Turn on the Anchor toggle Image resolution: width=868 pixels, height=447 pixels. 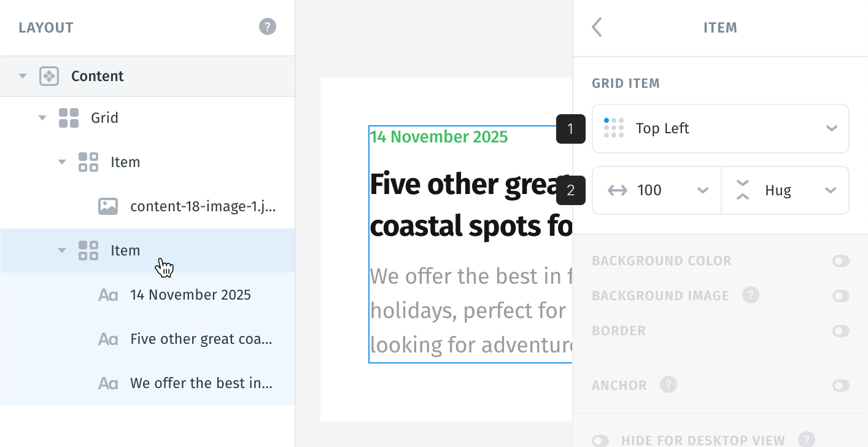pos(841,386)
